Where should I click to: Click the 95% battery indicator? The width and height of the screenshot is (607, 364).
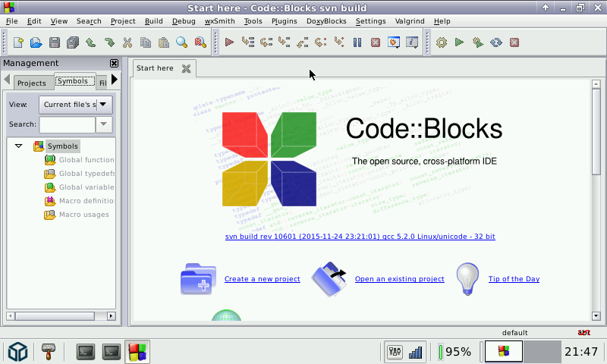(x=454, y=352)
